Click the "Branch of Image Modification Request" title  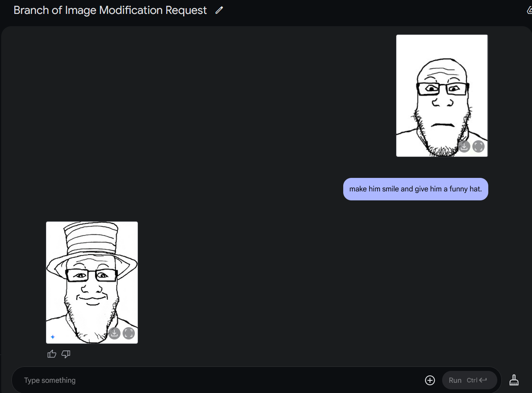point(110,10)
